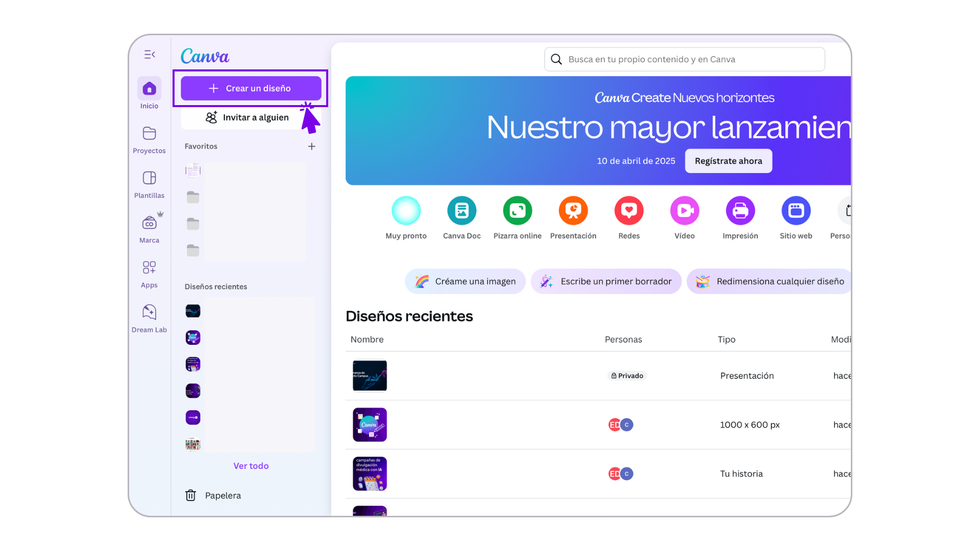Click the 10 de abril de 2025 text
The height and width of the screenshot is (551, 980).
pos(636,161)
